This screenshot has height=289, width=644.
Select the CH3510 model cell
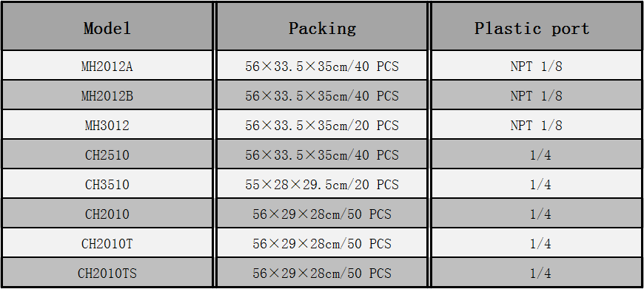pos(107,183)
